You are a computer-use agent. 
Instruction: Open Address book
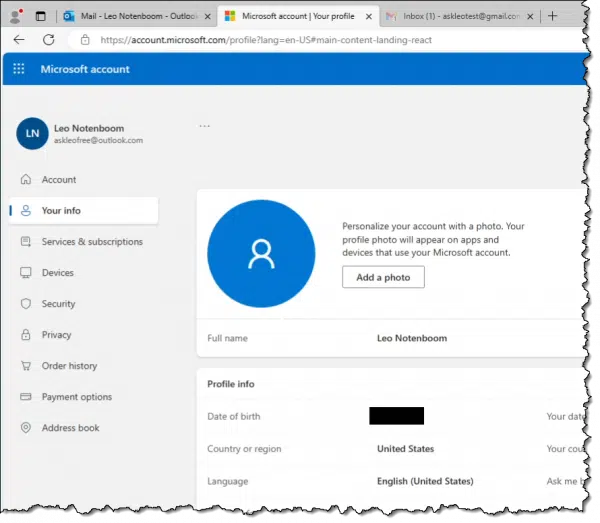[x=70, y=428]
